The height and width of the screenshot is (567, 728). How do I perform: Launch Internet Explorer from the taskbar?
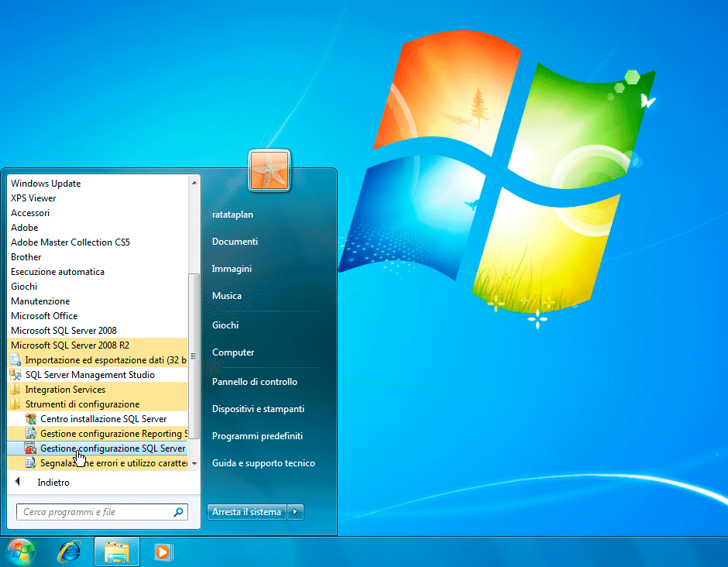pos(69,552)
